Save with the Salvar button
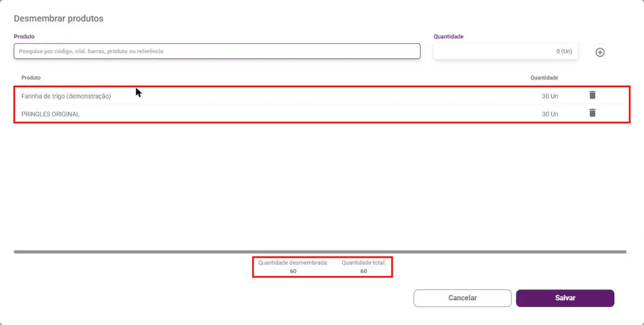Viewport: 644px width, 325px height. [565, 298]
